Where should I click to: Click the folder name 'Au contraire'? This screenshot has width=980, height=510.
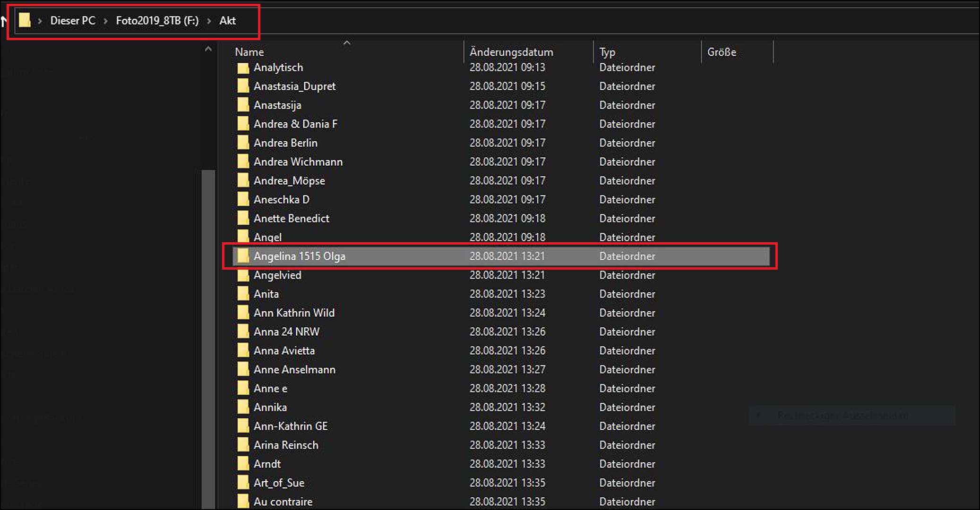(283, 502)
